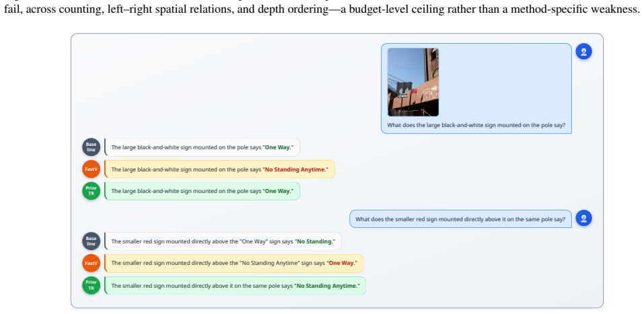Click the green "No Standing Anytime" highlighted text
This screenshot has height=314, width=644.
click(x=326, y=285)
